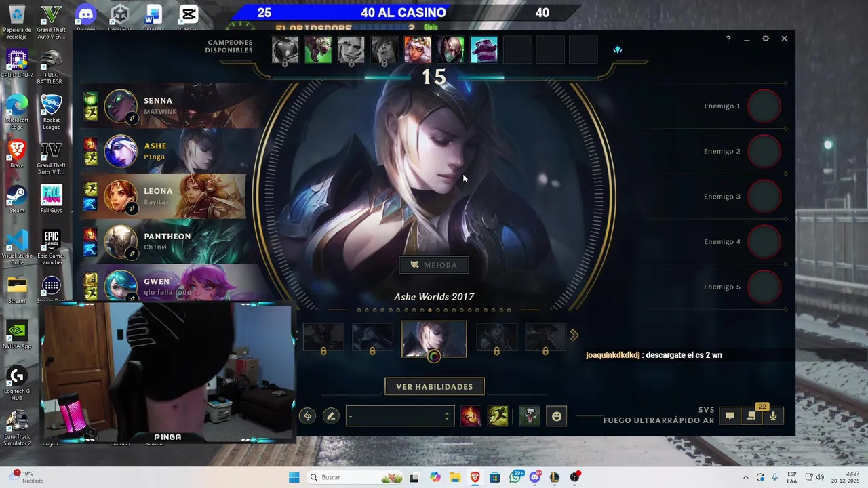Pick the crowned white-haired available champion portrait

click(418, 50)
